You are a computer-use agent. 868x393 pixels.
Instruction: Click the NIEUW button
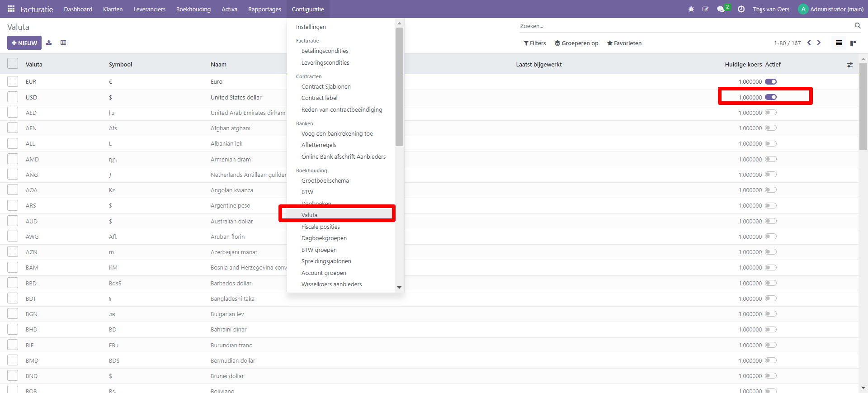tap(24, 43)
